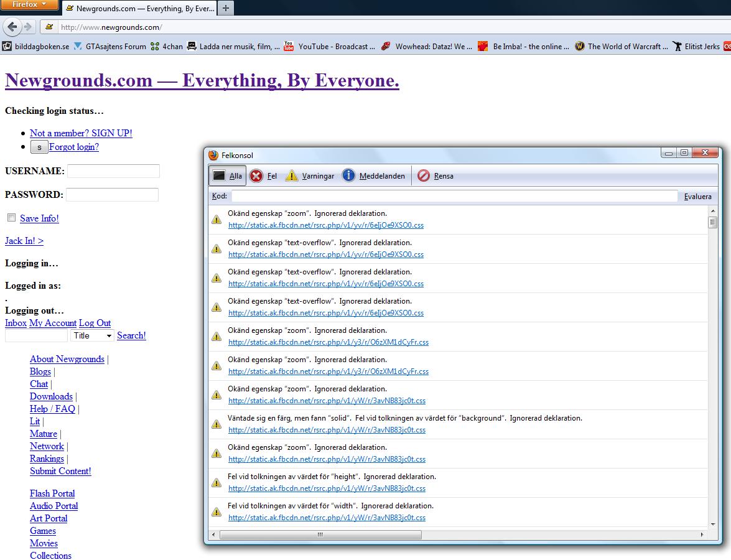Maximize the Felkonsol window
Screen dimensions: 731x560
(684, 152)
